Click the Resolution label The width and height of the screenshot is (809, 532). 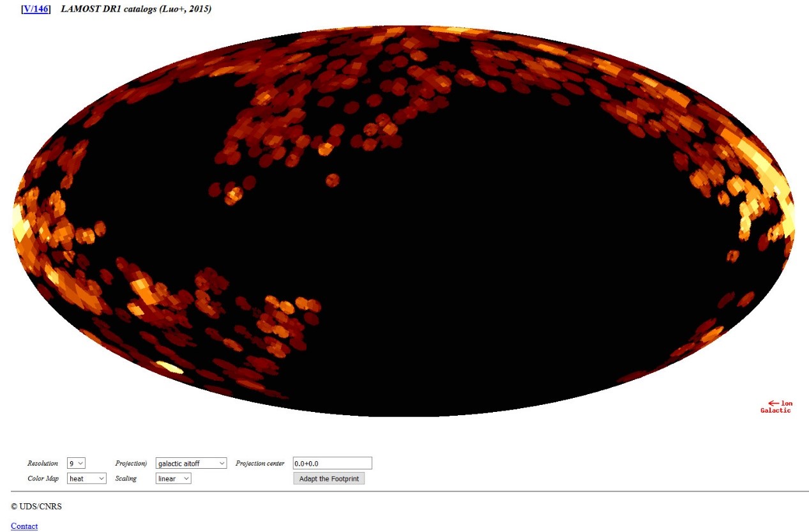coord(43,463)
